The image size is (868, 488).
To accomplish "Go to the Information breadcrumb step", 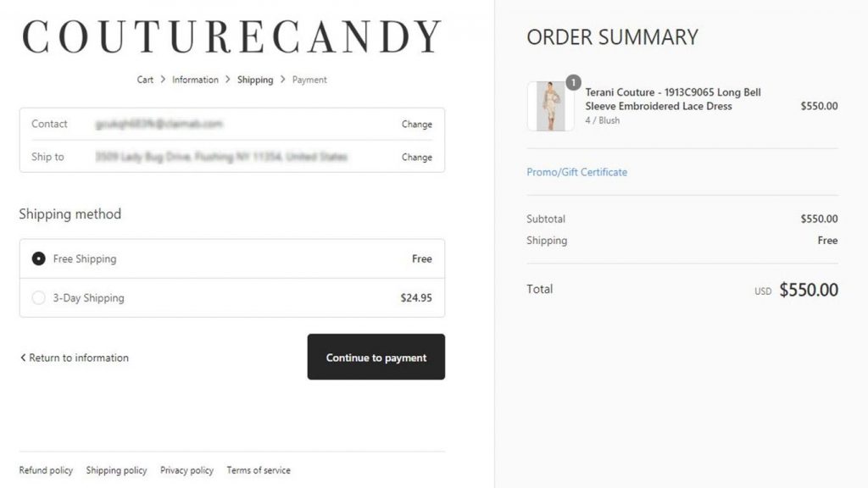I will [195, 80].
